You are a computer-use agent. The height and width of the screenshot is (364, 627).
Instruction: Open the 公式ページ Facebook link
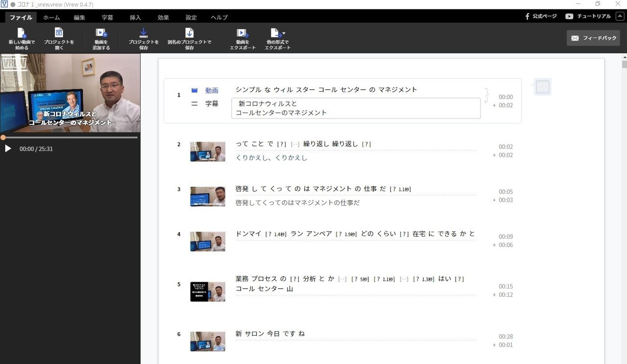(540, 16)
